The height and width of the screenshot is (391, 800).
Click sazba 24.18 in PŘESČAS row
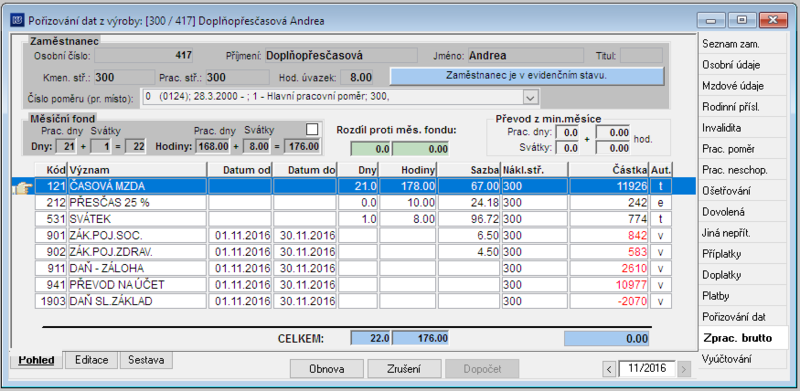pyautogui.click(x=468, y=203)
